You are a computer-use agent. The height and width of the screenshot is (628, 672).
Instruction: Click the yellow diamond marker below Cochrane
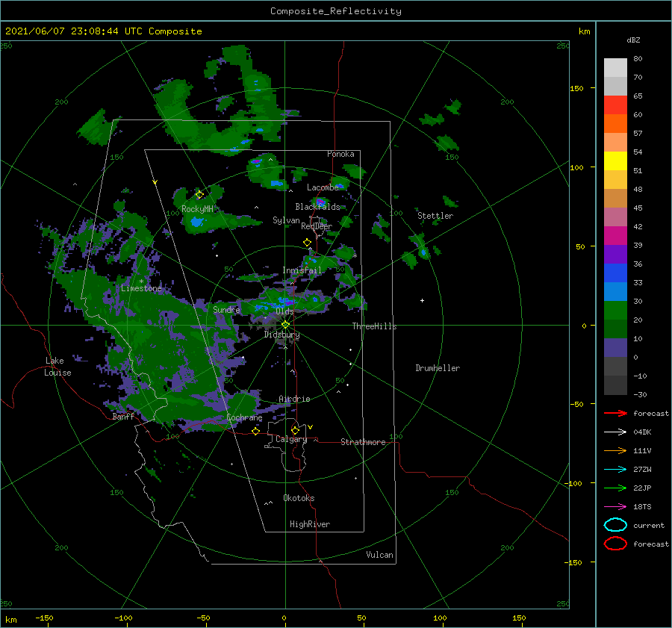(x=256, y=432)
